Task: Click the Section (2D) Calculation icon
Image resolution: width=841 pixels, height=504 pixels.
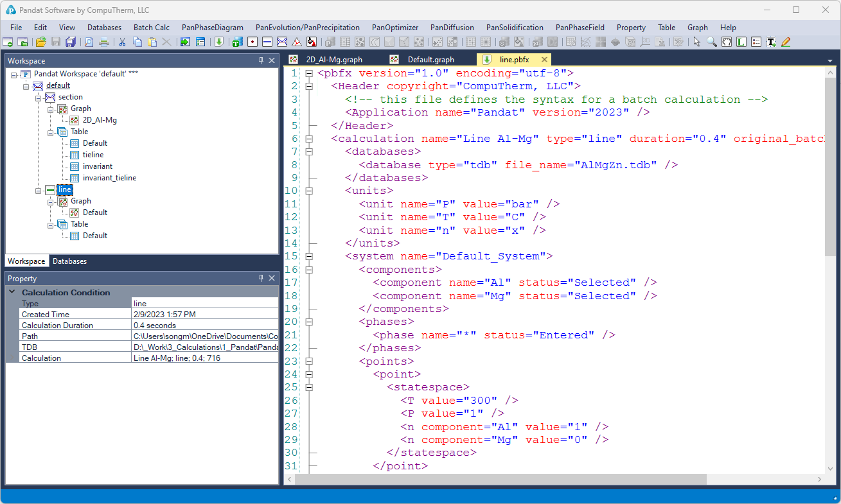Action: coord(281,42)
